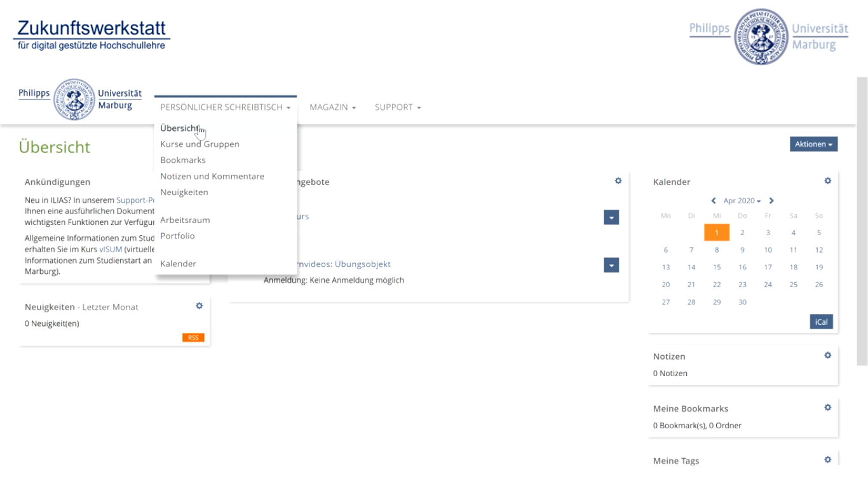Choose Portfolio from the dropdown menu
This screenshot has height=488, width=868.
coord(177,236)
